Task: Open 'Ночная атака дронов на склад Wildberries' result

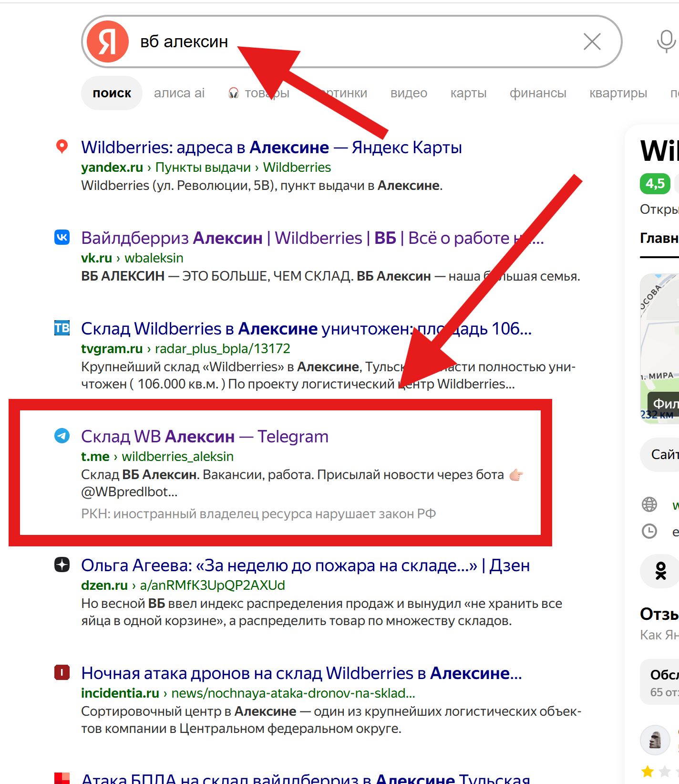Action: coord(301,673)
